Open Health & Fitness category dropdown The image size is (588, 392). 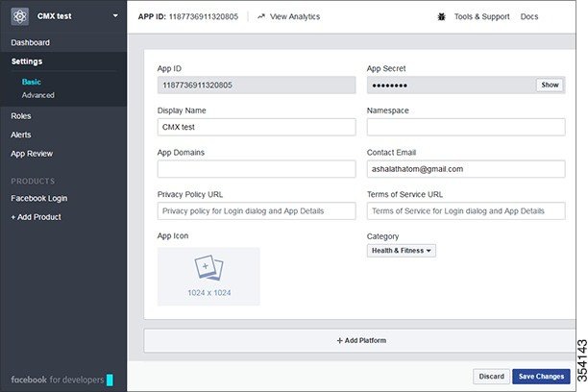pyautogui.click(x=402, y=251)
